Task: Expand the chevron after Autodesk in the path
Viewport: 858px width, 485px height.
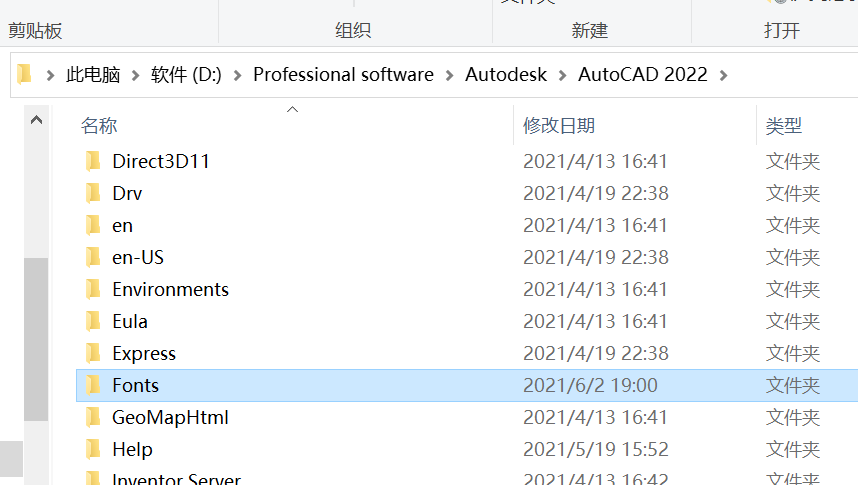Action: (x=563, y=75)
